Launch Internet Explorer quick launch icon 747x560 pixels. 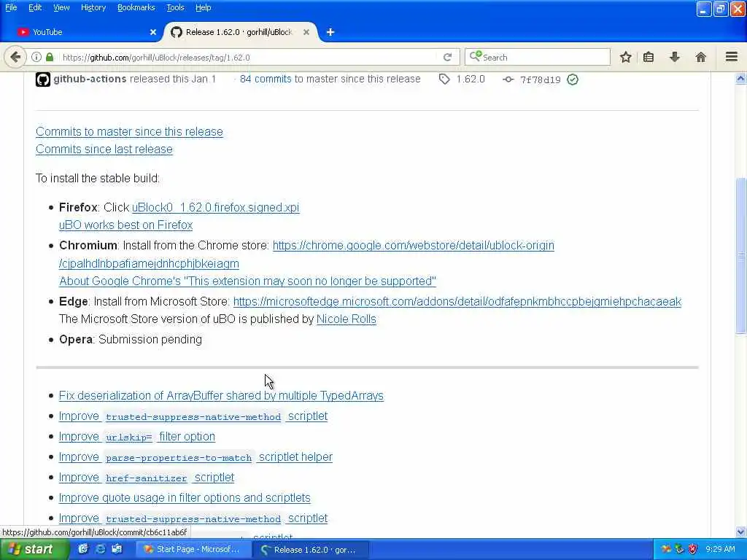(100, 549)
